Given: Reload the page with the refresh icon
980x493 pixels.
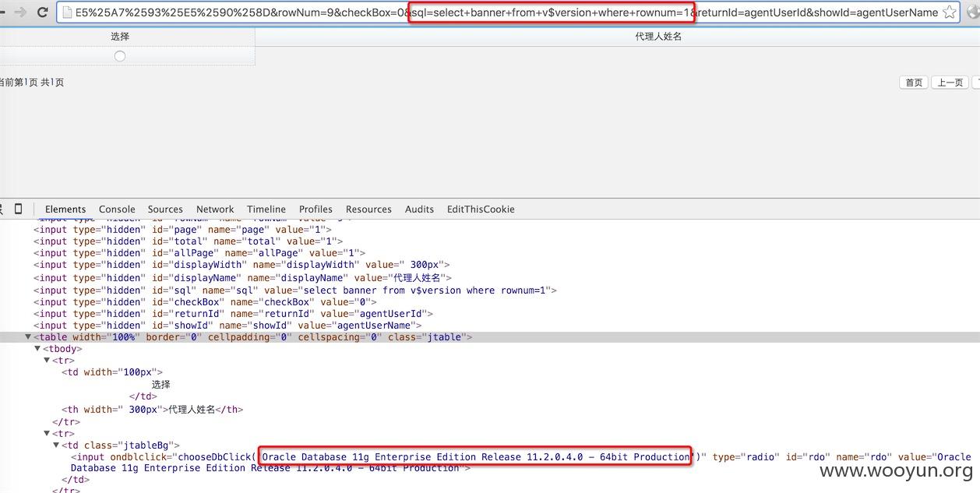Looking at the screenshot, I should tap(43, 12).
